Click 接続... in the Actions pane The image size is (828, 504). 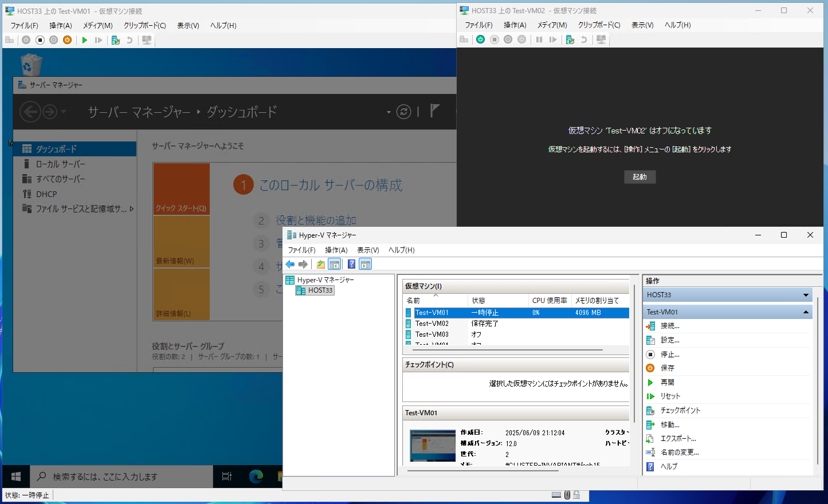pos(670,326)
